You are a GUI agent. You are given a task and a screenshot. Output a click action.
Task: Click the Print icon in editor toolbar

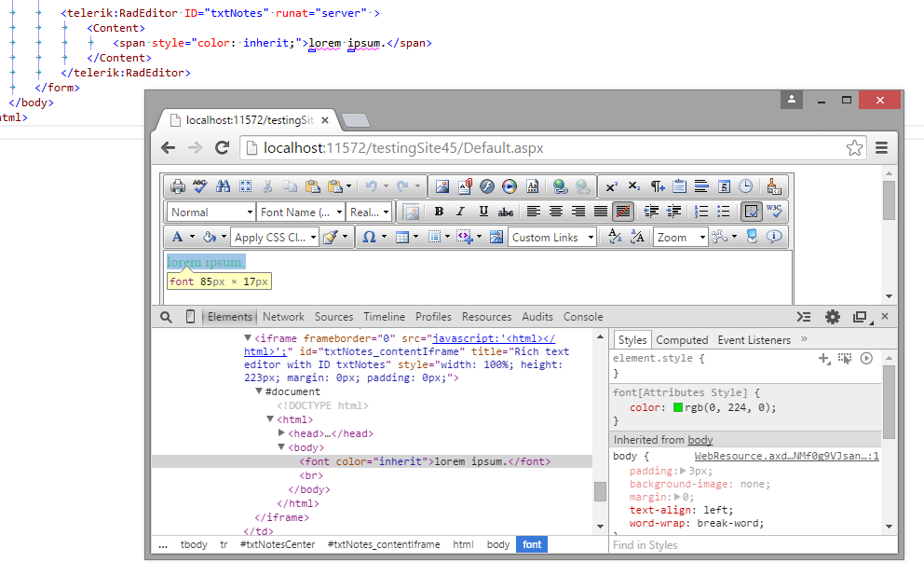177,186
